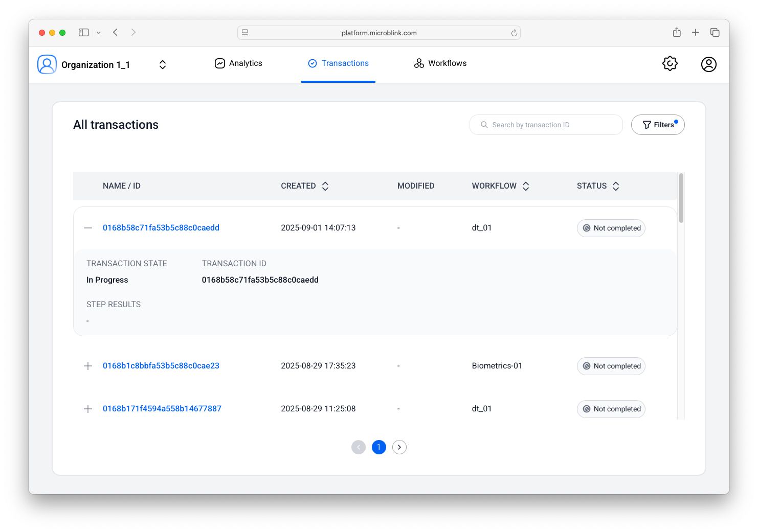Open the user account profile icon
Image resolution: width=758 pixels, height=532 pixels.
point(709,64)
